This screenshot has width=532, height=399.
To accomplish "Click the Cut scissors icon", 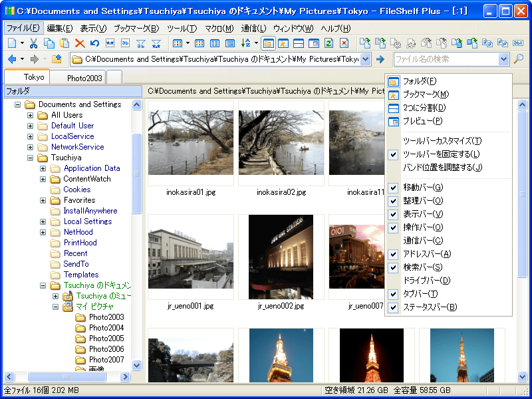I will click(x=33, y=43).
